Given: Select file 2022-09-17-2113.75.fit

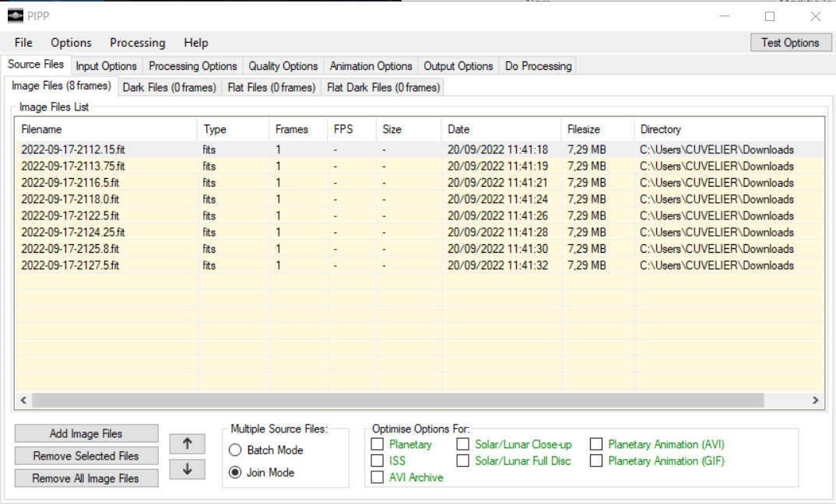Looking at the screenshot, I should click(x=73, y=166).
